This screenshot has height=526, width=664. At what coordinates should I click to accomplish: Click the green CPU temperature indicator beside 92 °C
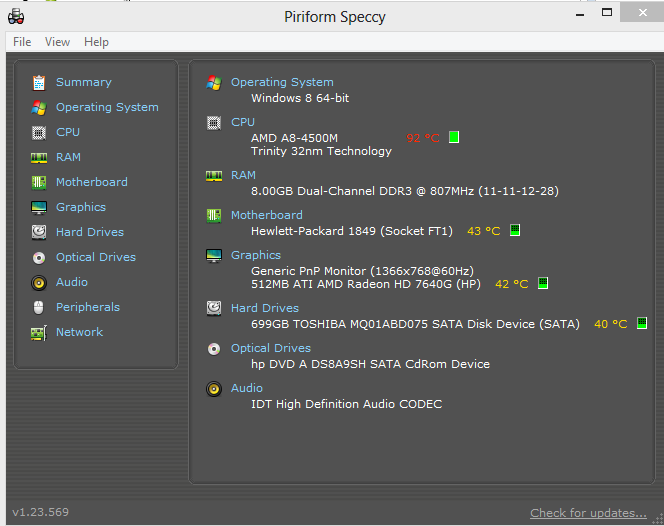[454, 137]
